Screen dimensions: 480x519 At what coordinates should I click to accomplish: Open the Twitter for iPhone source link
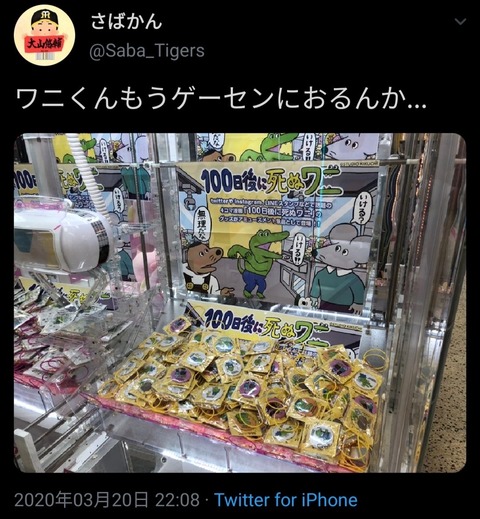coord(286,500)
